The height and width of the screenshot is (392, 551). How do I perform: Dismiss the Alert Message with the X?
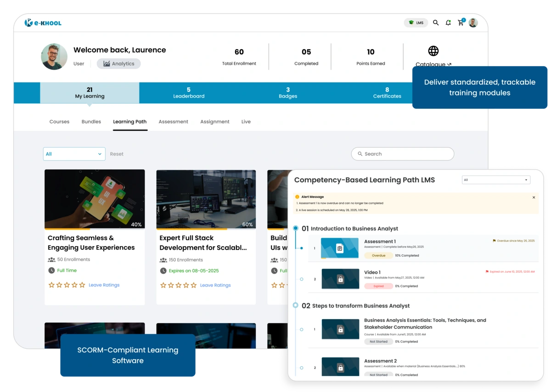point(534,197)
